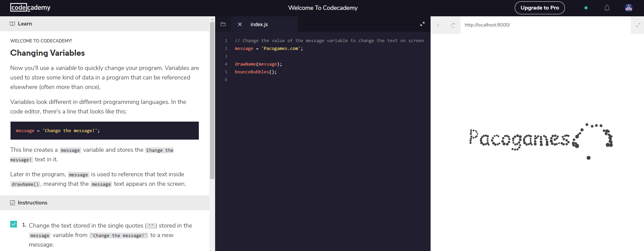Click line 5 bounceBubbles() code
The image size is (644, 251).
[x=255, y=72]
